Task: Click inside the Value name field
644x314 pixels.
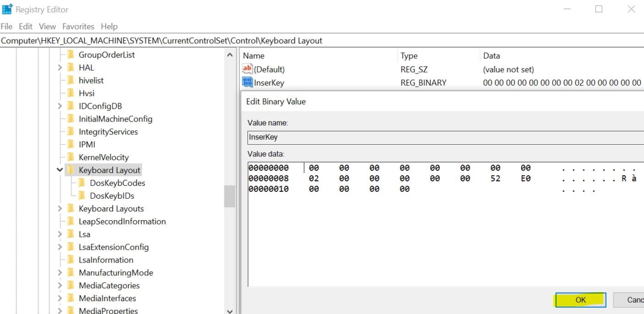Action: [x=376, y=137]
